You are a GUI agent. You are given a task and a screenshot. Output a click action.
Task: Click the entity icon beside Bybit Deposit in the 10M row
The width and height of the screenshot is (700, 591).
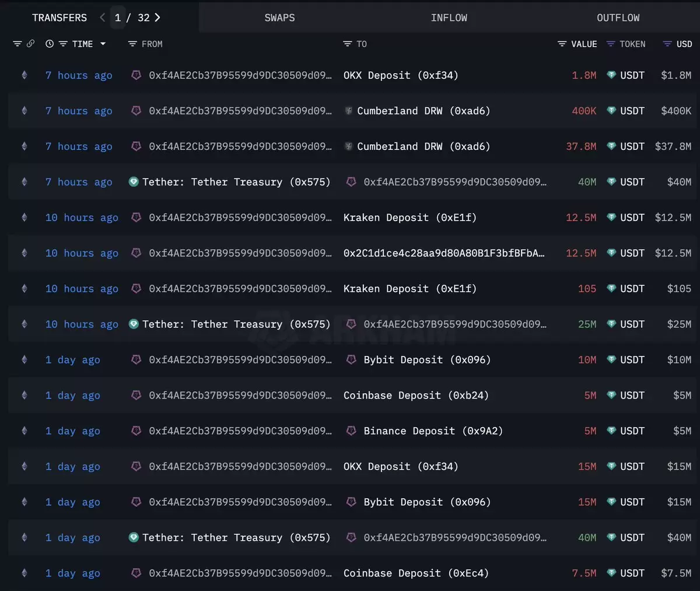(351, 359)
